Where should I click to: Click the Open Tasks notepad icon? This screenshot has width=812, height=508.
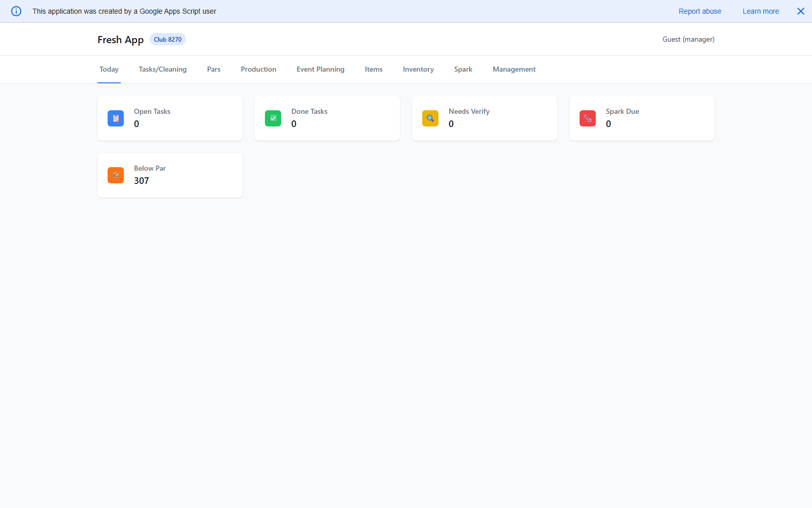(x=115, y=118)
